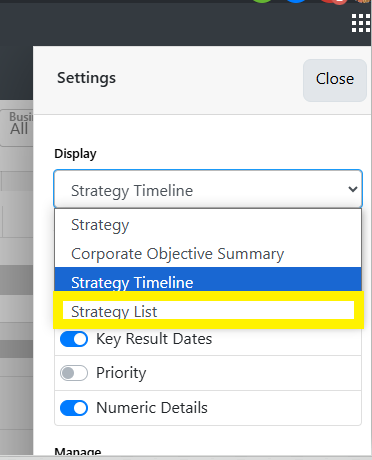Click the Priority label text
Viewport: 372px width, 460px height.
121,373
